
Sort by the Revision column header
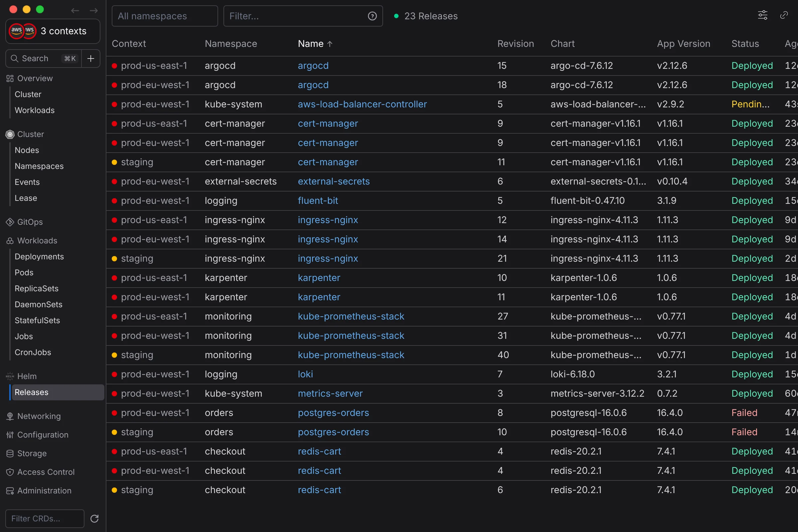click(x=515, y=44)
